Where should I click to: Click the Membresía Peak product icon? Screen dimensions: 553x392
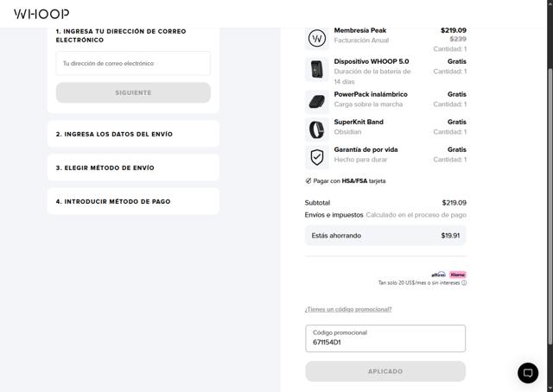(x=316, y=39)
